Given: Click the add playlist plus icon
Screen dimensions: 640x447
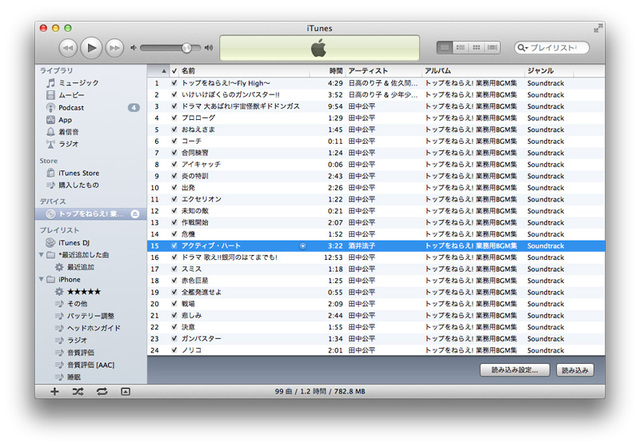Looking at the screenshot, I should pyautogui.click(x=54, y=391).
